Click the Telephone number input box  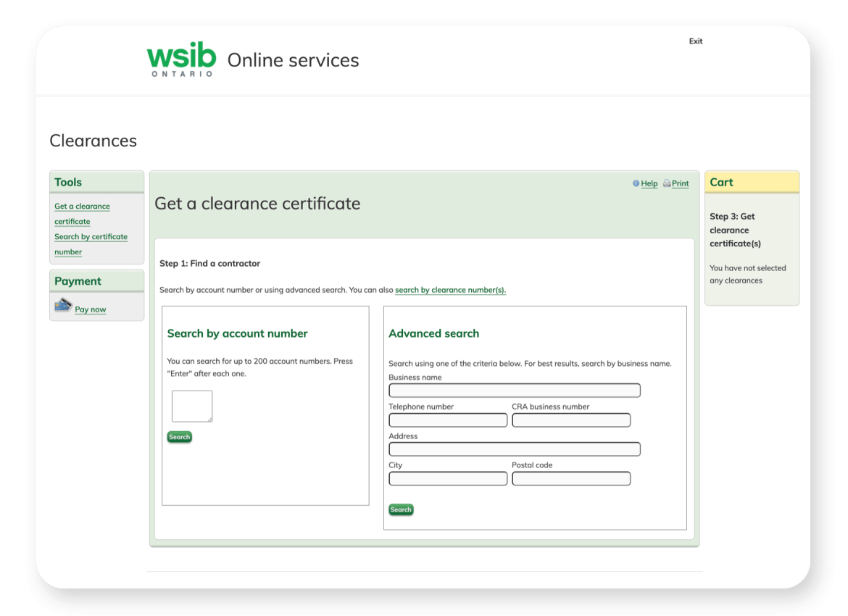[448, 420]
